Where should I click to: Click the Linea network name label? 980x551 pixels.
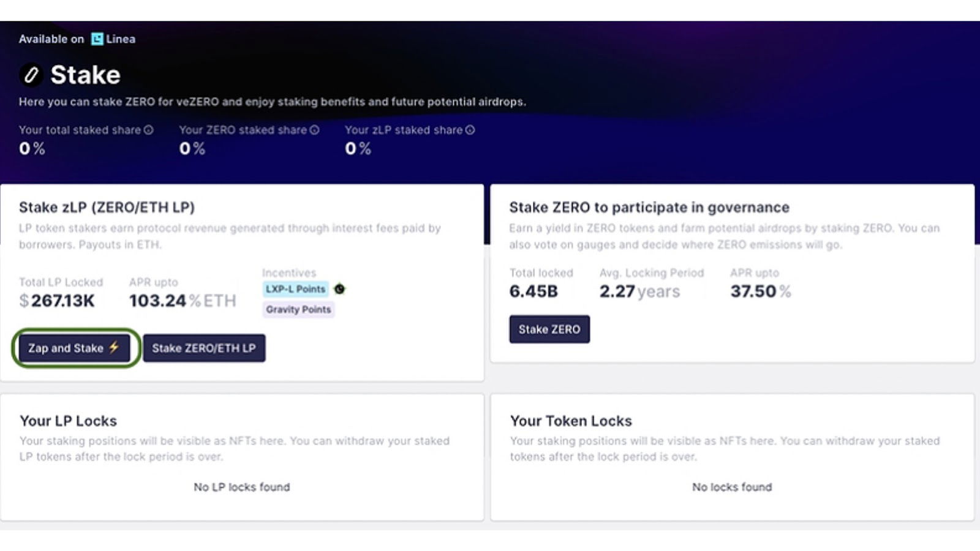[121, 39]
